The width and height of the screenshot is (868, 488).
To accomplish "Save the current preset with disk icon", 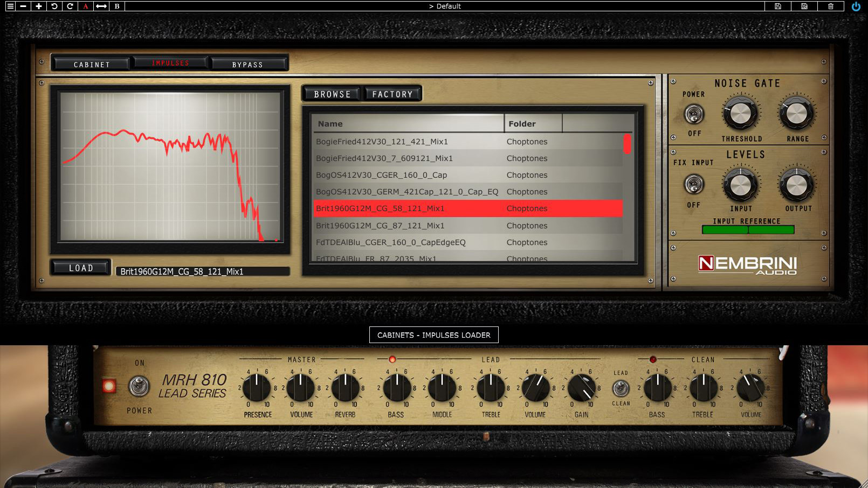I will click(x=778, y=6).
